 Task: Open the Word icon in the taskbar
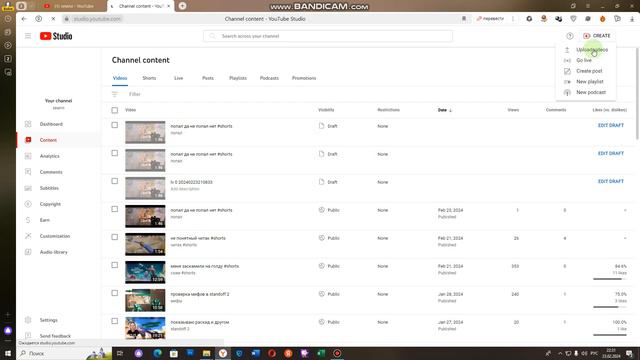click(256, 353)
